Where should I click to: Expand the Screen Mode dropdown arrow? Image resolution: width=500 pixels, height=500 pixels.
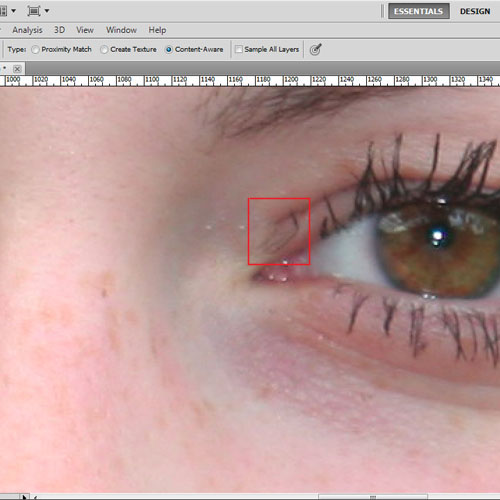coord(47,11)
